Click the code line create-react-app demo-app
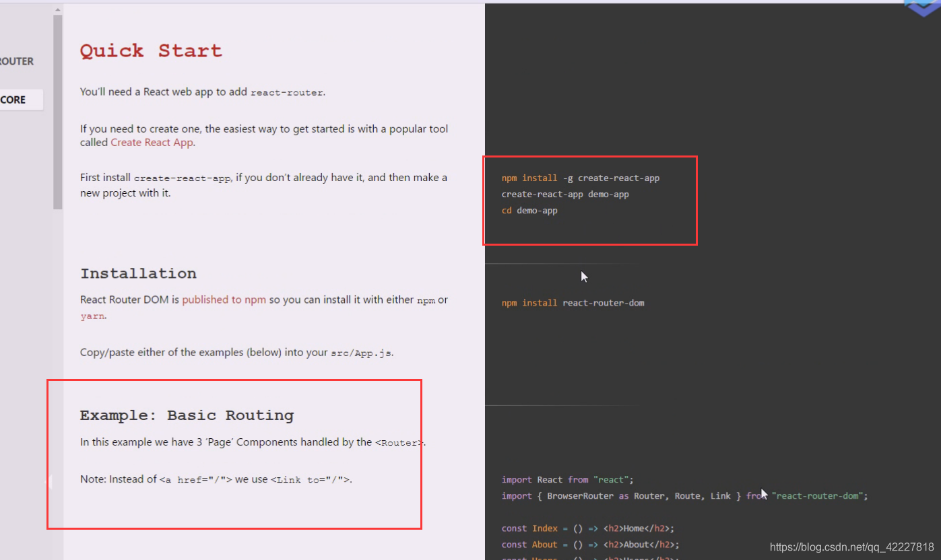 tap(565, 195)
